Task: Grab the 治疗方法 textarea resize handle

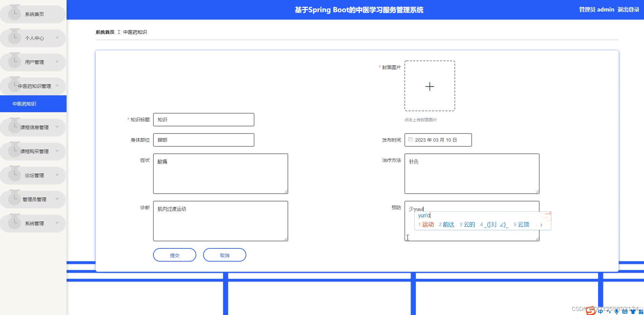Action: click(537, 192)
